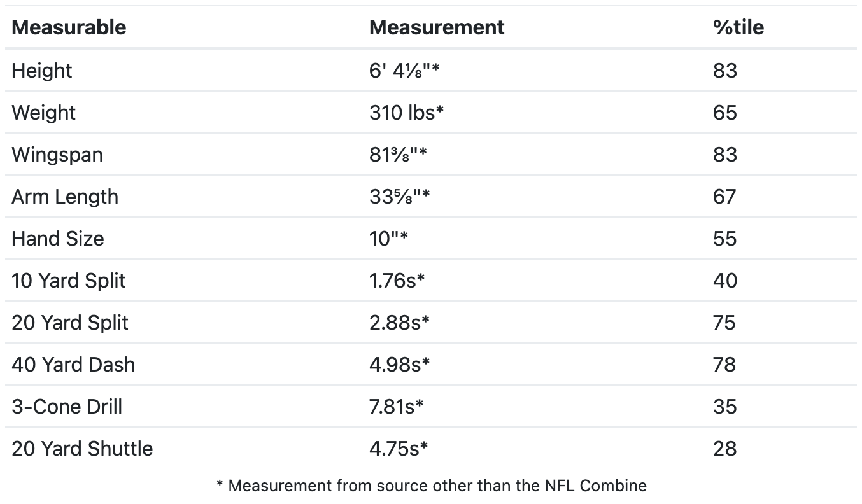The image size is (862, 504).
Task: Click the Arm Length measurement 33⅝"
Action: [400, 196]
